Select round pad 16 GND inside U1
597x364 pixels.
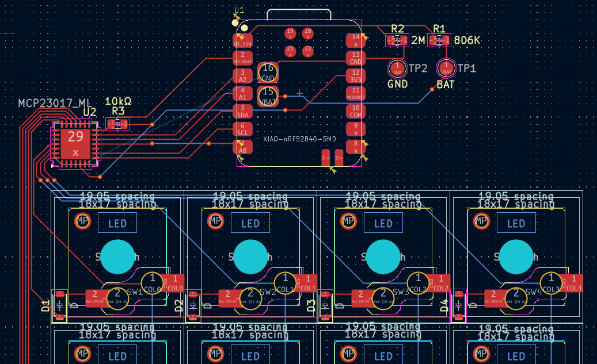tap(268, 73)
